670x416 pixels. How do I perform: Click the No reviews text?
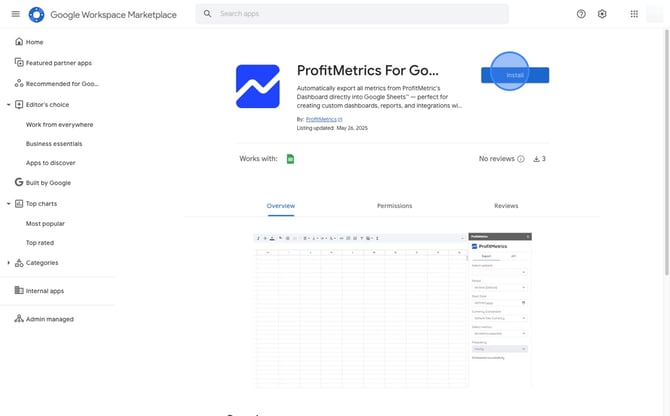point(497,159)
